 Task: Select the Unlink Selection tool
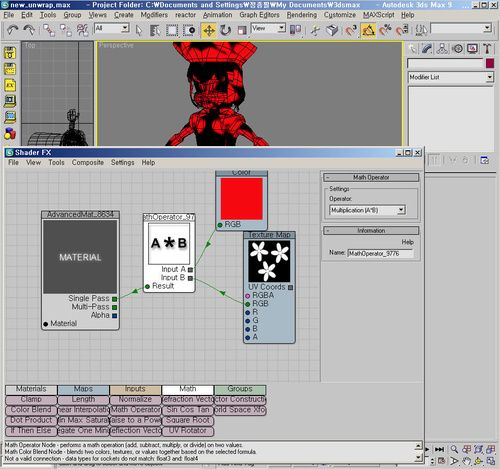(x=66, y=30)
